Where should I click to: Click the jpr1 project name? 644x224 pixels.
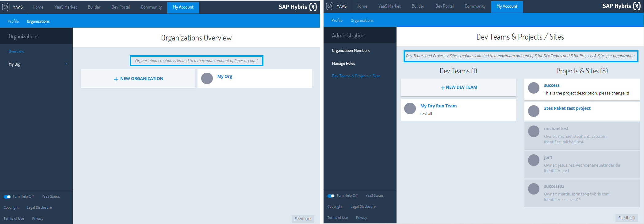(548, 157)
